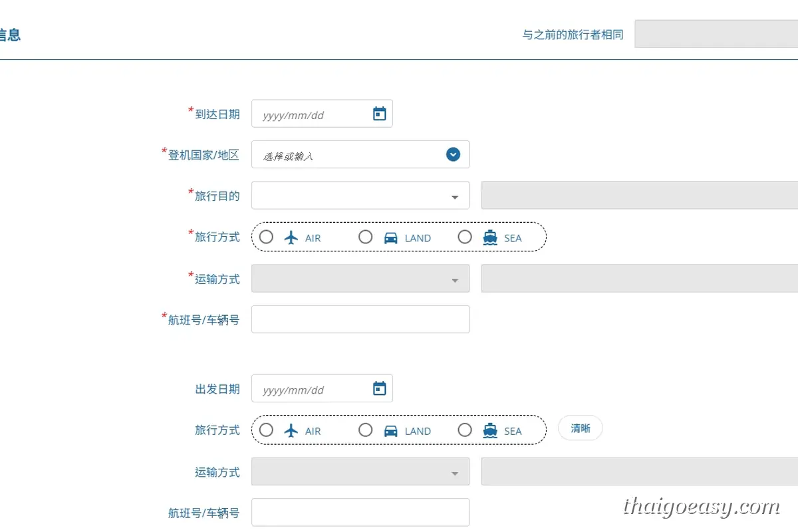The height and width of the screenshot is (532, 798).
Task: Select AIR radio for departure 旅行方式
Action: tap(266, 430)
